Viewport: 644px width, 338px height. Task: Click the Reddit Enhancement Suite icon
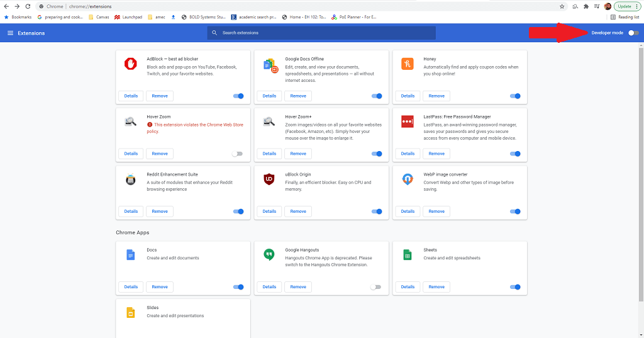pos(131,179)
